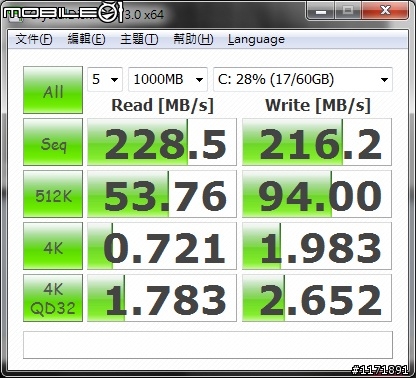
Task: Start the 512K benchmark test
Action: [53, 194]
